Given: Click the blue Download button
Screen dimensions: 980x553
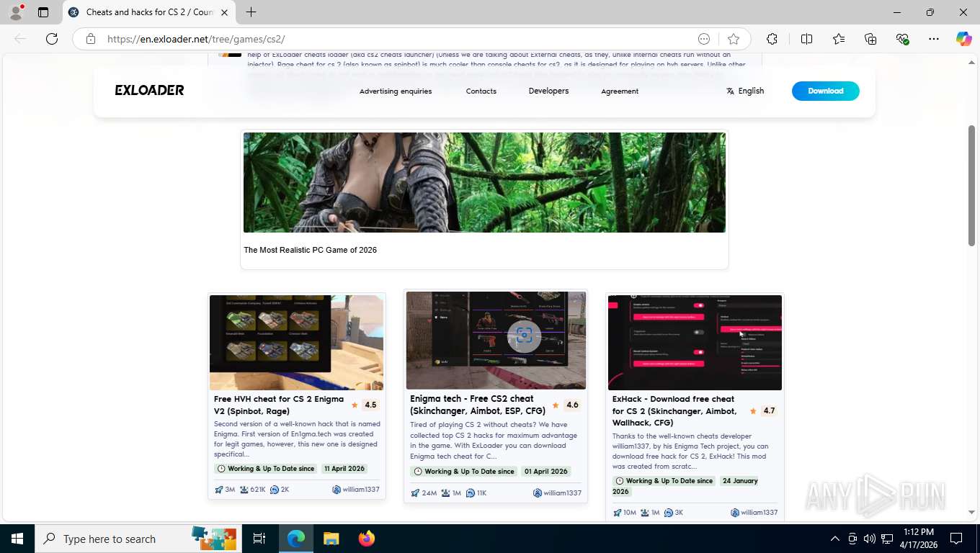Looking at the screenshot, I should point(826,91).
